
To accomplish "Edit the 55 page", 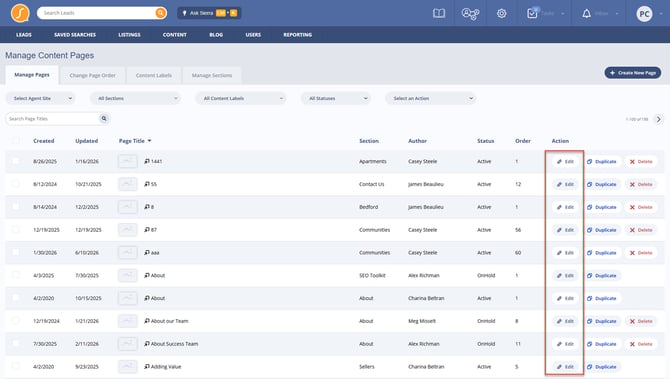I will (x=565, y=184).
